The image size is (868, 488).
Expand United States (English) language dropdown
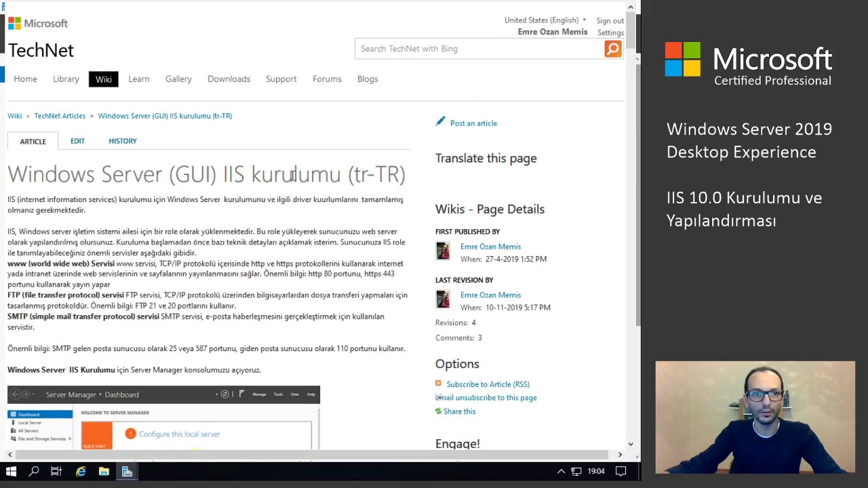point(545,20)
